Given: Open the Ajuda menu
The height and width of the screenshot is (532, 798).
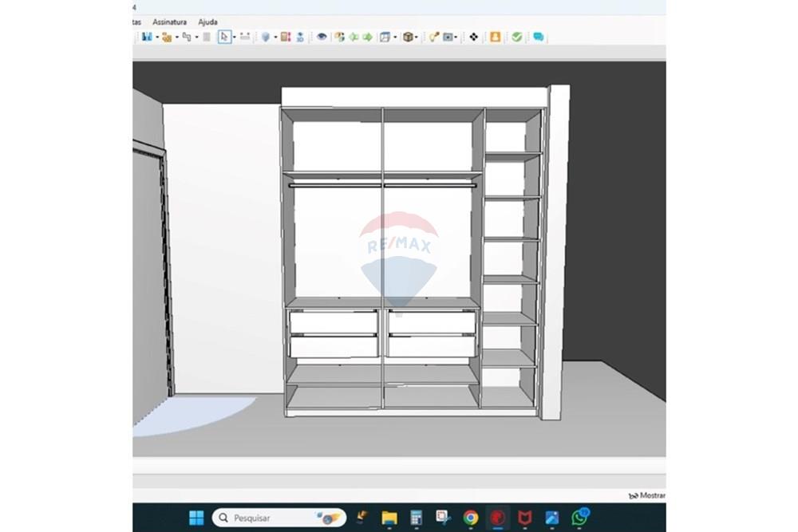Looking at the screenshot, I should 207,22.
